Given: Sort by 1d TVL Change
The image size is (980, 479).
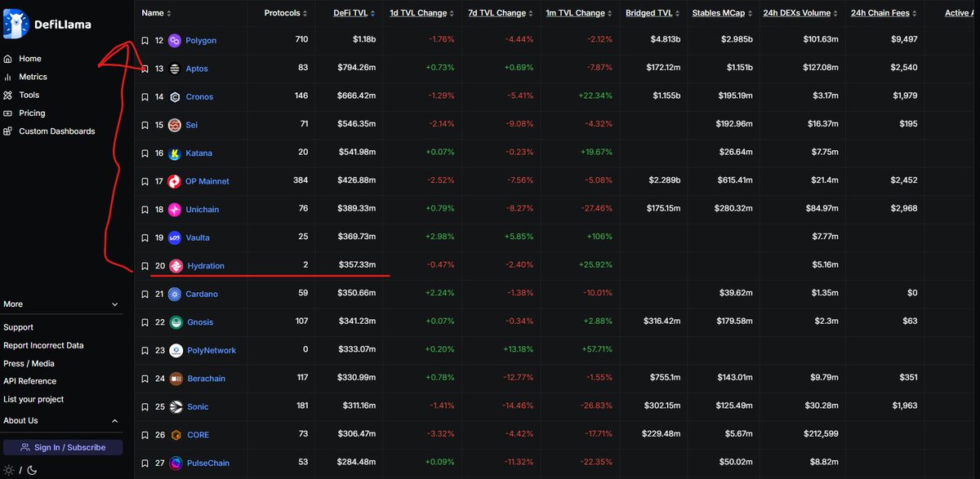Looking at the screenshot, I should [421, 13].
